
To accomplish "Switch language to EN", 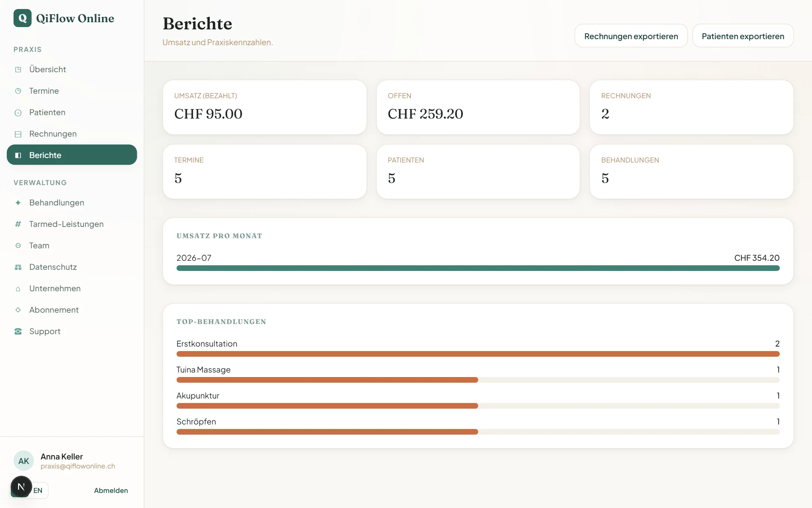I will click(x=38, y=490).
